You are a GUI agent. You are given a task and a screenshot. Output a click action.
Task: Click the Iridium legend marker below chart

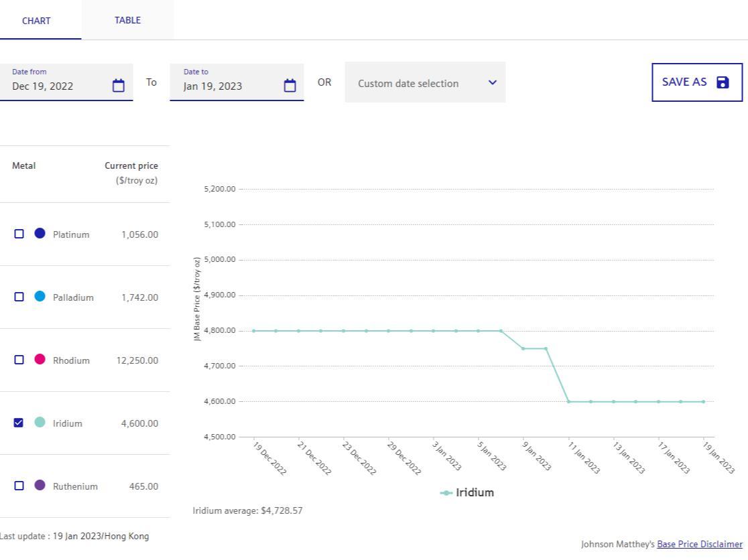pyautogui.click(x=446, y=493)
